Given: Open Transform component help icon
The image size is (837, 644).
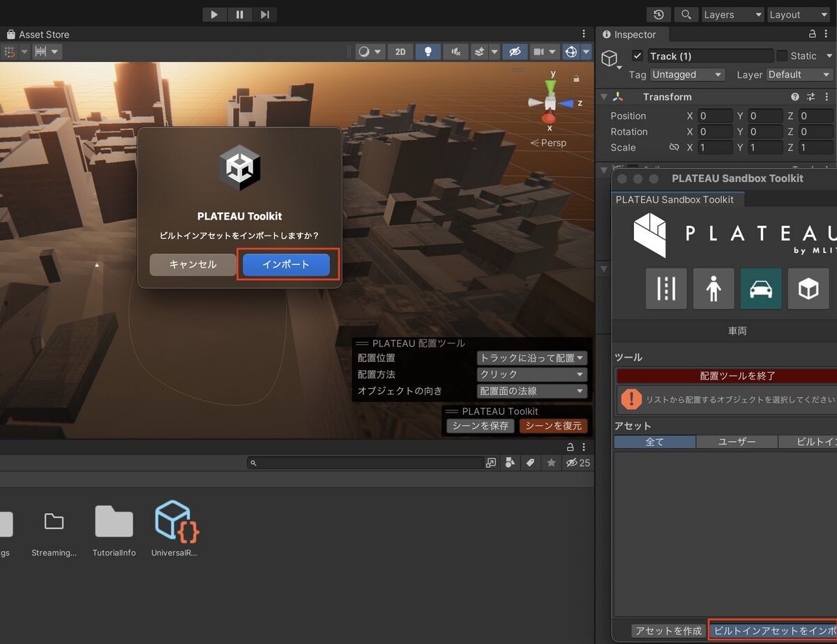Looking at the screenshot, I should click(794, 97).
